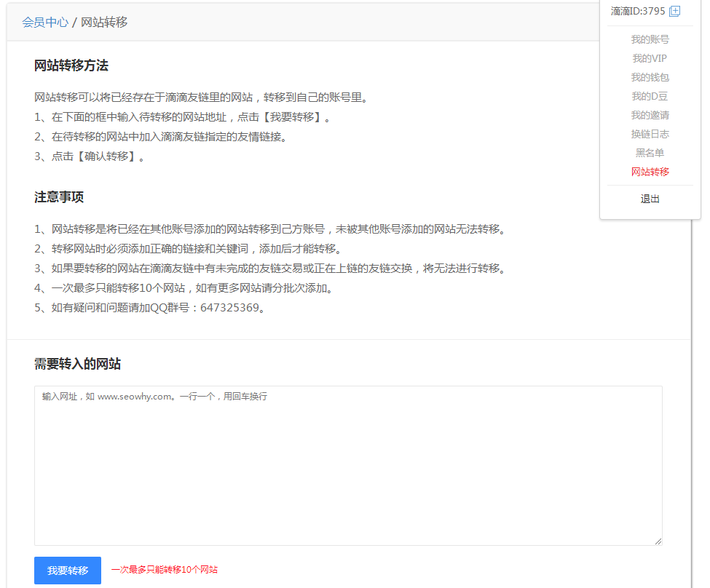This screenshot has width=710, height=588.
Task: Open 换链日志 exchange log
Action: coord(650,133)
